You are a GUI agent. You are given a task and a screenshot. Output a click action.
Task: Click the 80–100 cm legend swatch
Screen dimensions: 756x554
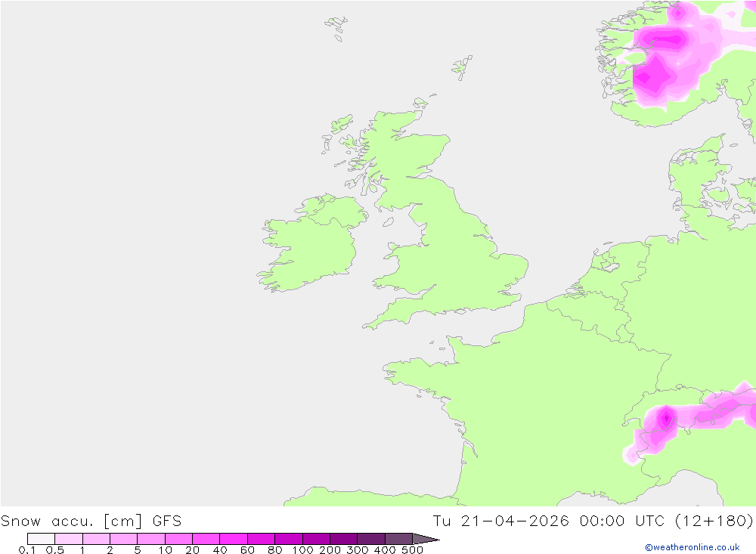pyautogui.click(x=289, y=539)
